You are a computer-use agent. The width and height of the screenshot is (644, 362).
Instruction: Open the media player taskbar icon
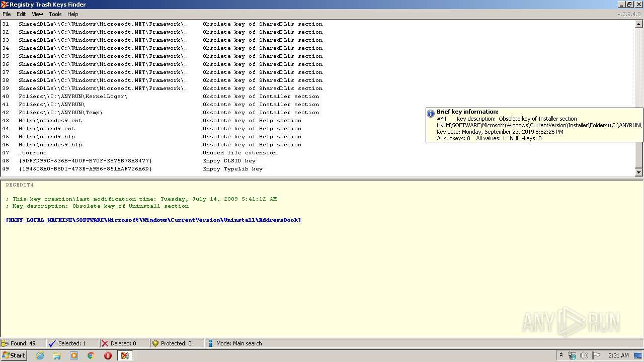(x=74, y=355)
